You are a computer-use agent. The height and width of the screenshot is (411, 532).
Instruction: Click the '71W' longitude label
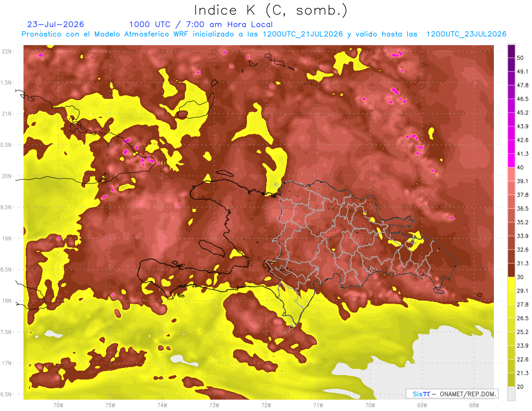pos(318,405)
